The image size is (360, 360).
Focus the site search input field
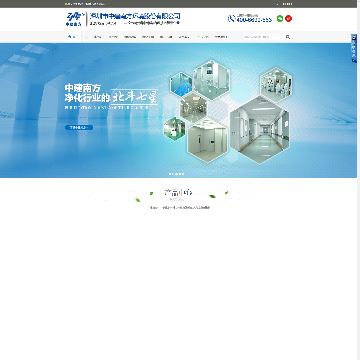click(x=263, y=37)
